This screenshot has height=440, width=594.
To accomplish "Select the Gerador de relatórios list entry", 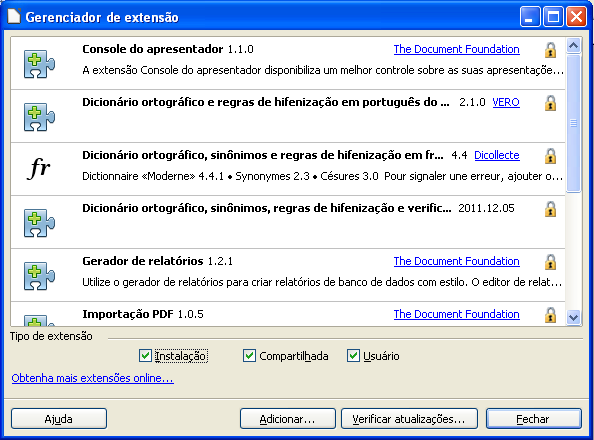I will (288, 275).
